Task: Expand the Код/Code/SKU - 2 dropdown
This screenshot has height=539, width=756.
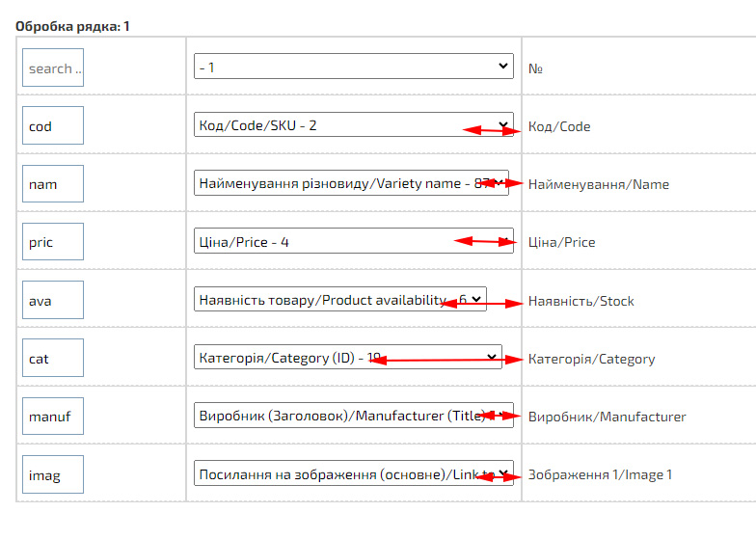Action: coord(353,125)
